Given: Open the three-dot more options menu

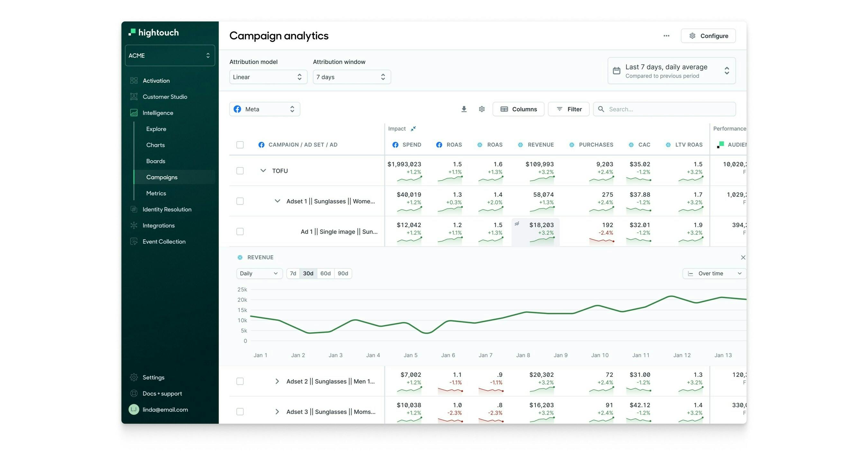Looking at the screenshot, I should click(x=666, y=36).
